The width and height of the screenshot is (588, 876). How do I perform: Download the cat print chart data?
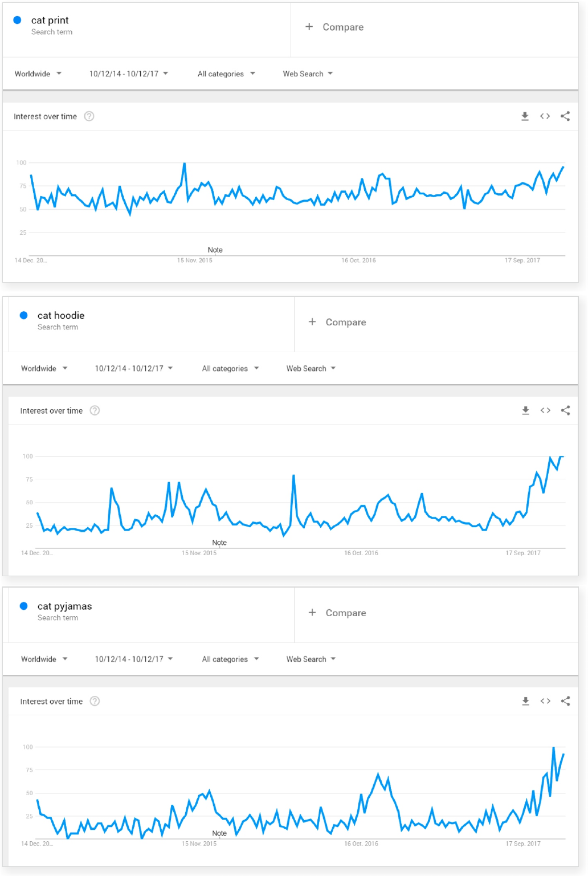[x=525, y=116]
